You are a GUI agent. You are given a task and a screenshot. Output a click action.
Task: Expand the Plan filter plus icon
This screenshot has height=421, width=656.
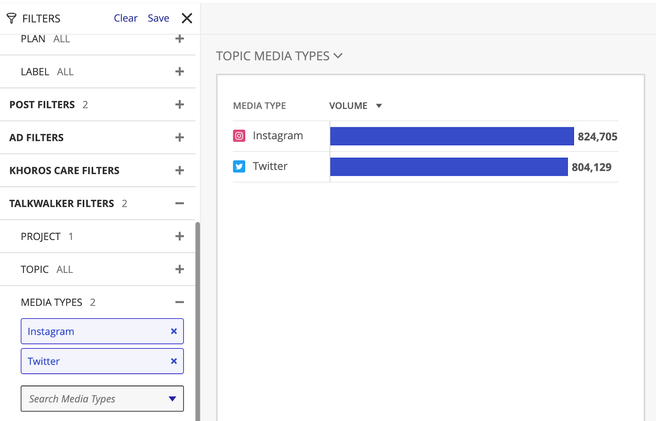tap(179, 39)
